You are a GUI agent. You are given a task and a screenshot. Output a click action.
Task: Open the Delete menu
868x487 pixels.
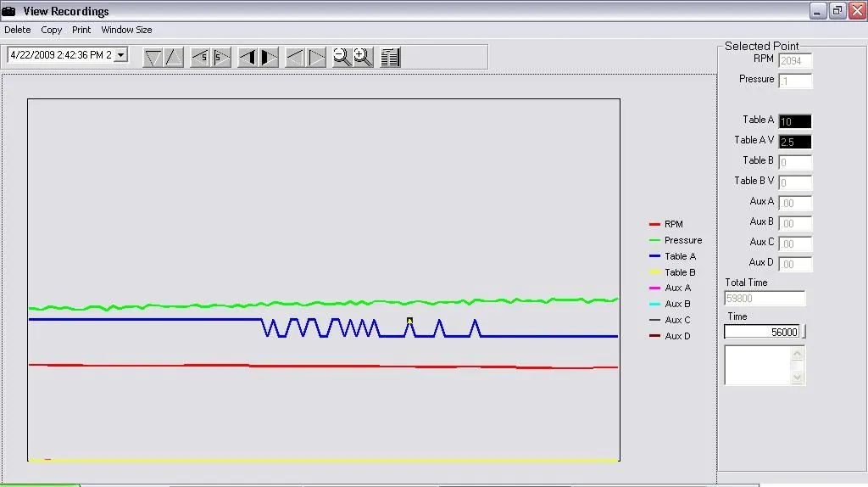click(x=18, y=30)
